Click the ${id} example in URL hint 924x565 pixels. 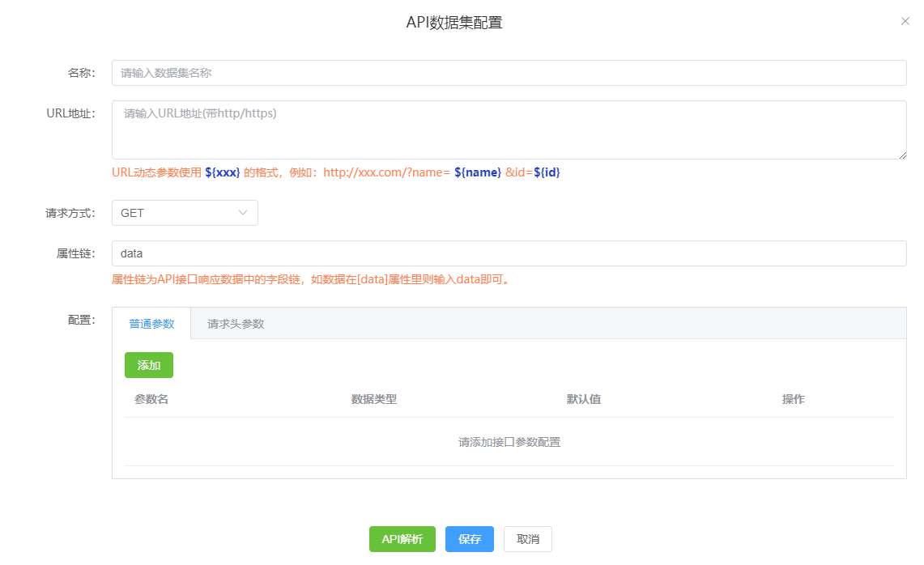[x=547, y=172]
